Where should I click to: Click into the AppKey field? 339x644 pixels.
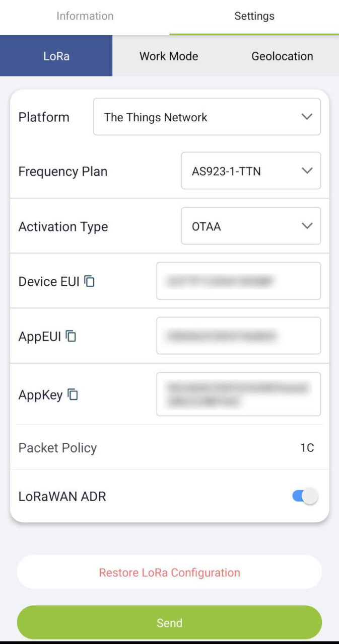tap(238, 394)
